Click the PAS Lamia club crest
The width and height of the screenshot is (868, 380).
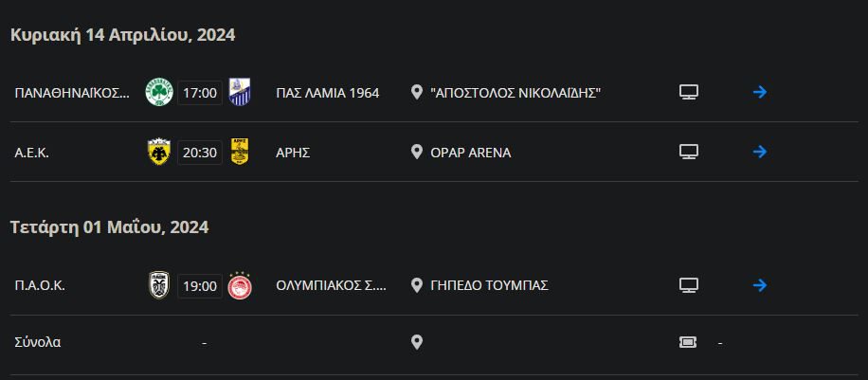click(x=241, y=93)
